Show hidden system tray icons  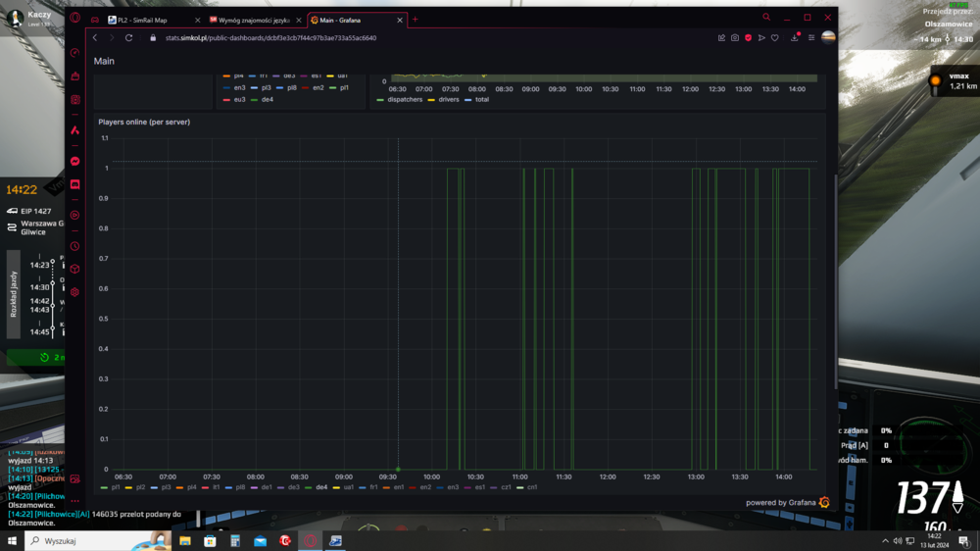885,541
